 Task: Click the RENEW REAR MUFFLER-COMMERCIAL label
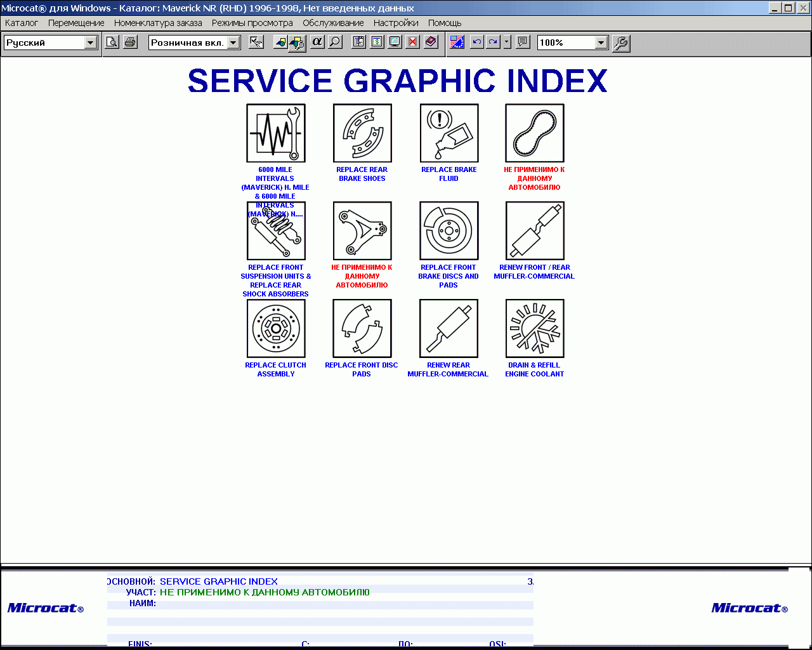[448, 369]
